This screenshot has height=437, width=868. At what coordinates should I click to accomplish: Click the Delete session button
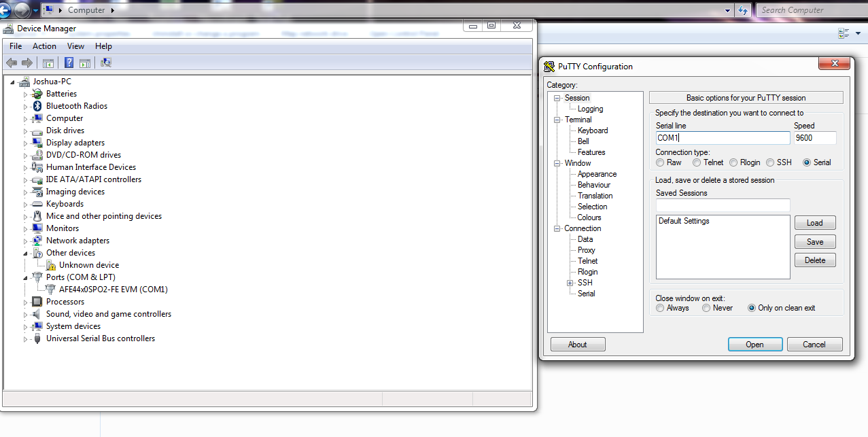(x=815, y=260)
